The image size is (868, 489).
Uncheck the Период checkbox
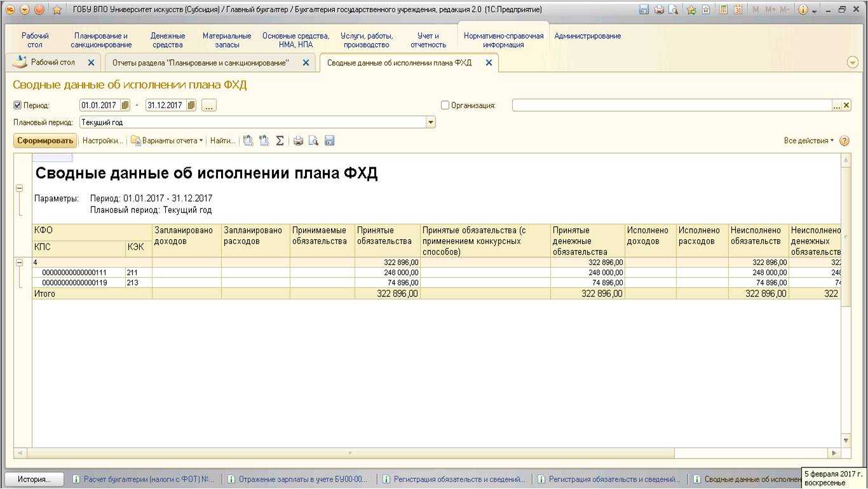pyautogui.click(x=17, y=106)
